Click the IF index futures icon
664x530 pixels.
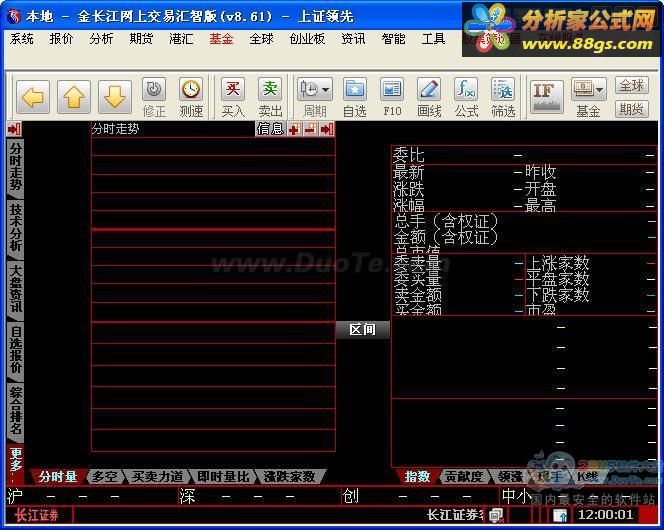(547, 97)
